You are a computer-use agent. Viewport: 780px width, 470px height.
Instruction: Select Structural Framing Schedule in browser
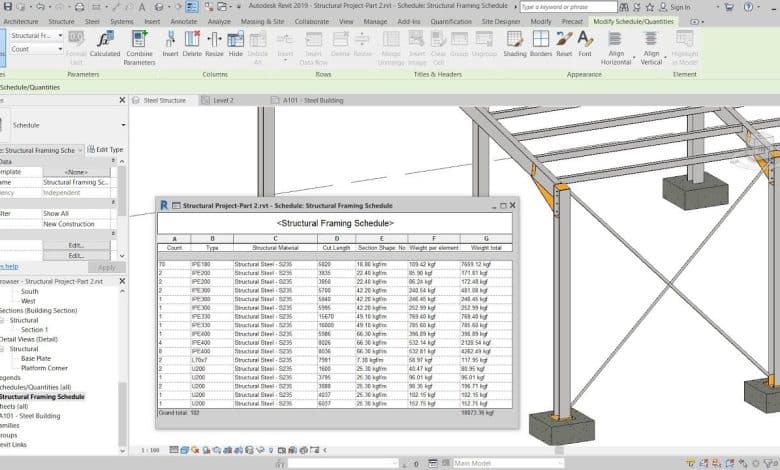(42, 397)
